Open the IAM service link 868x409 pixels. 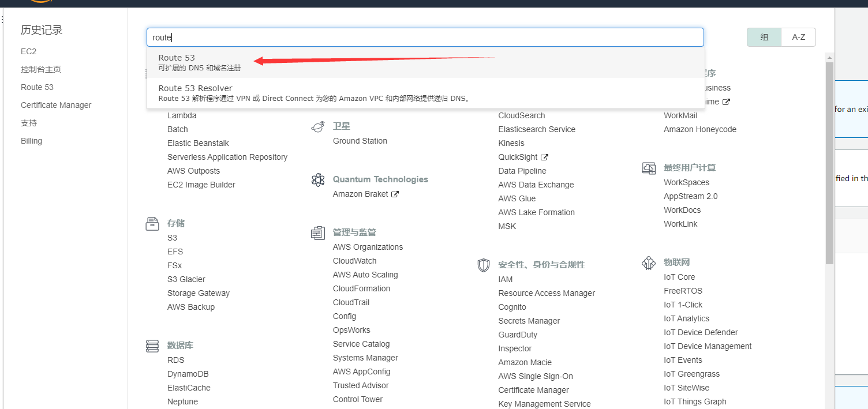point(506,279)
